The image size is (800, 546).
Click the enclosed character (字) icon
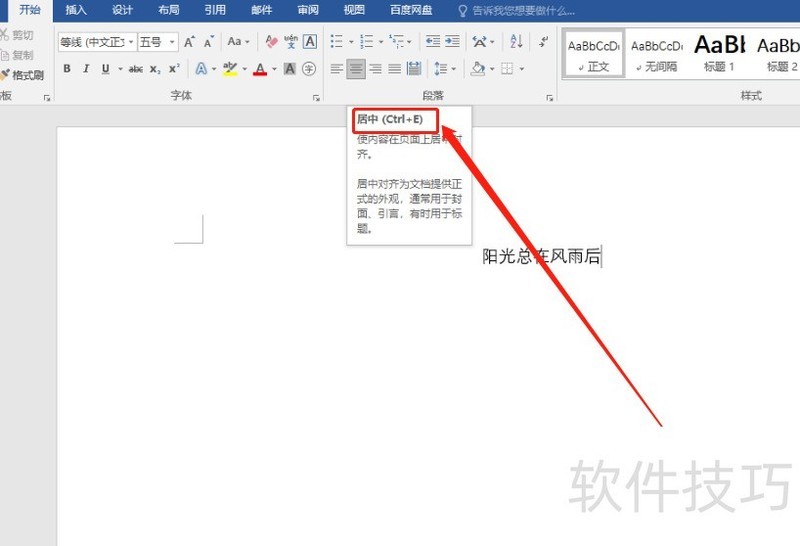(x=309, y=68)
